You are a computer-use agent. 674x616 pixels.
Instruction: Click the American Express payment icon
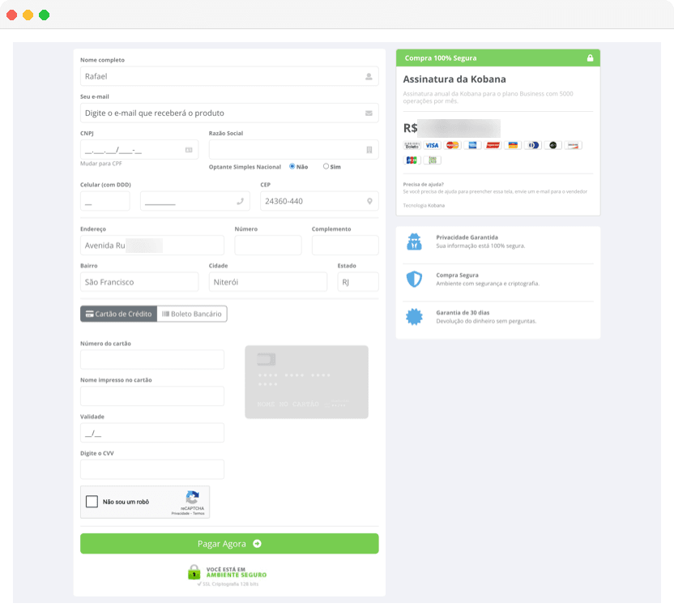(x=471, y=145)
